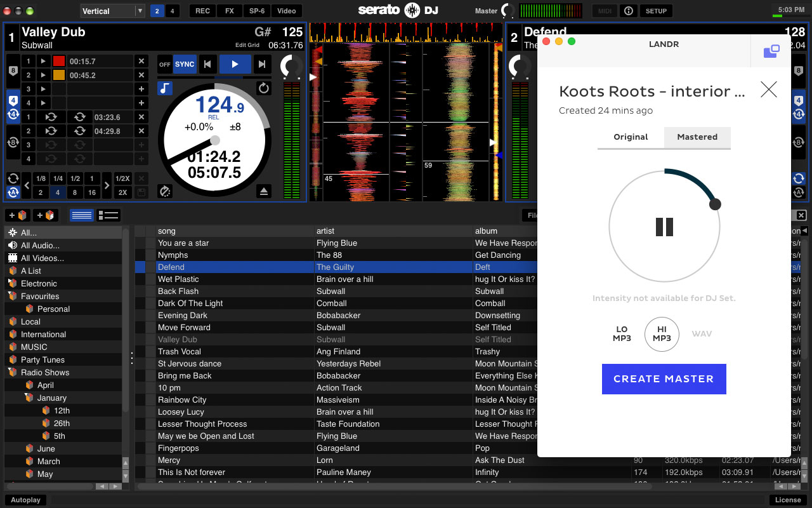
Task: Pause the LANDR track preview
Action: 664,227
